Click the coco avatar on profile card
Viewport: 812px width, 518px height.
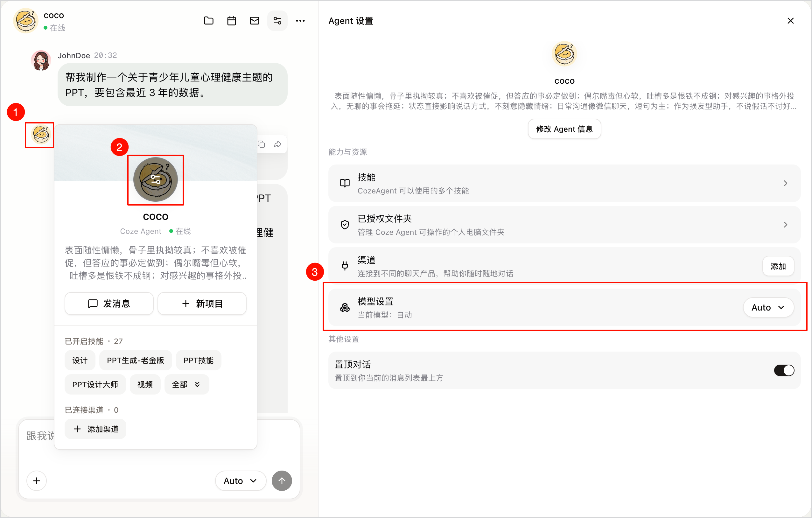[156, 180]
